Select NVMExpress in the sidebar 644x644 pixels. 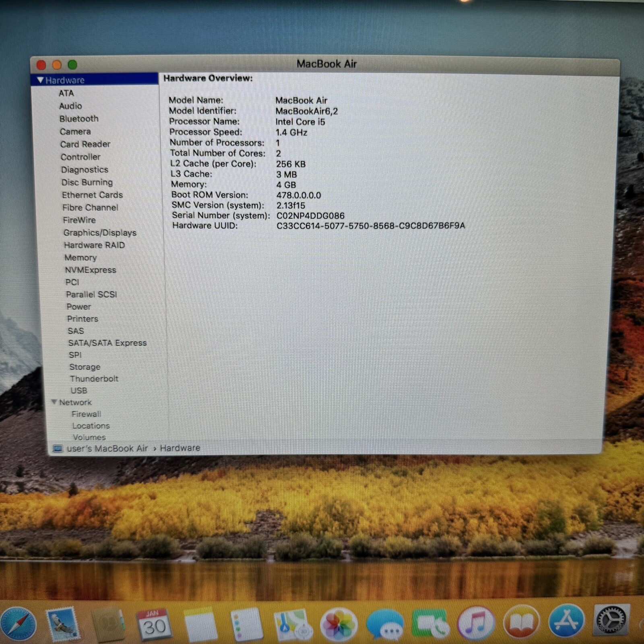[91, 270]
